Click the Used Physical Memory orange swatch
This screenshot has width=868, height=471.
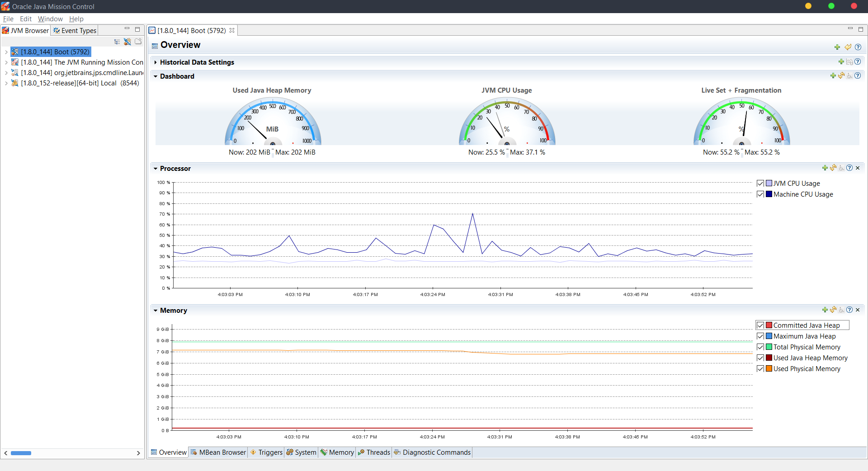(x=769, y=369)
